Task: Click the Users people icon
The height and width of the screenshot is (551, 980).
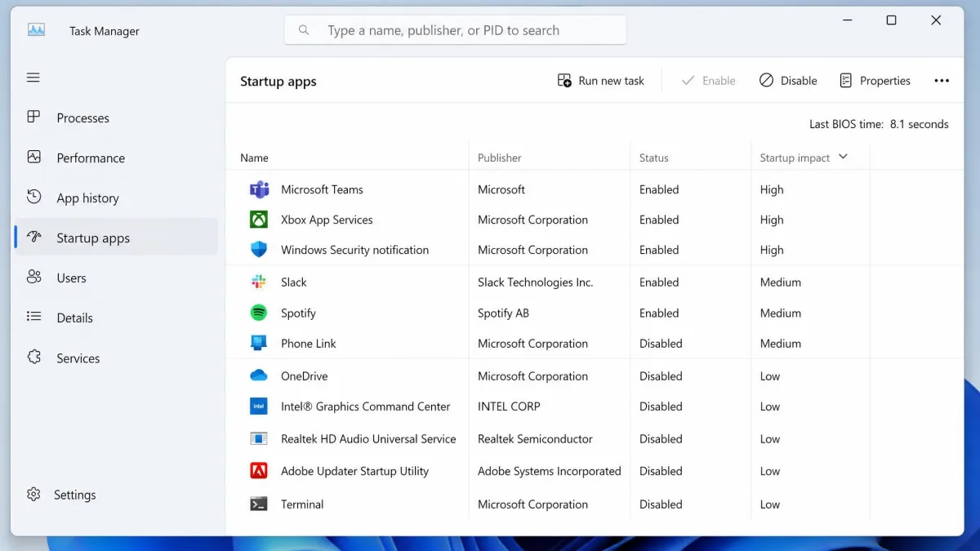Action: tap(33, 277)
